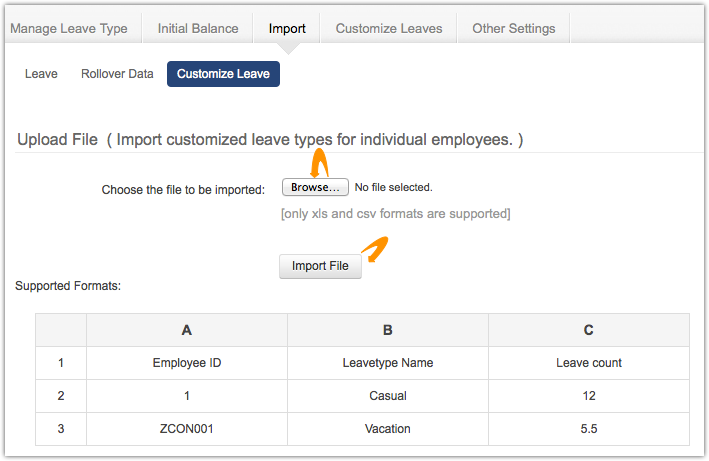Click the Leavetype Name cell
709x461 pixels.
tap(387, 363)
